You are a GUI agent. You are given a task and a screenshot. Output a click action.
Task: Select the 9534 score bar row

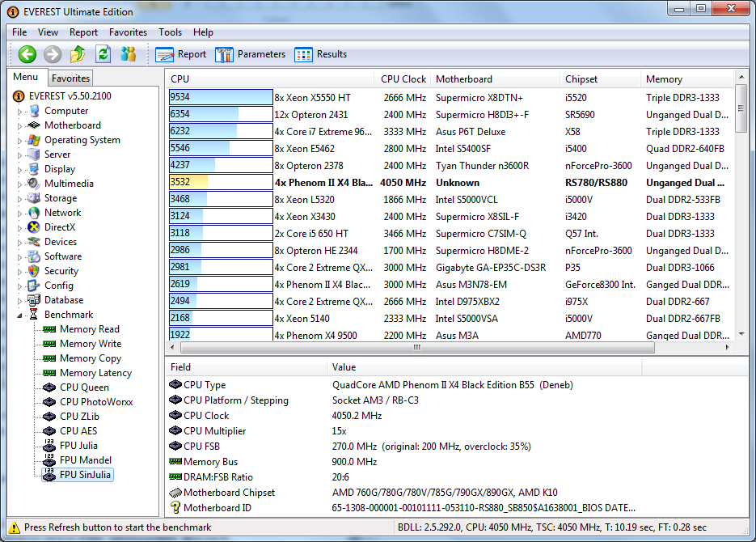(221, 97)
